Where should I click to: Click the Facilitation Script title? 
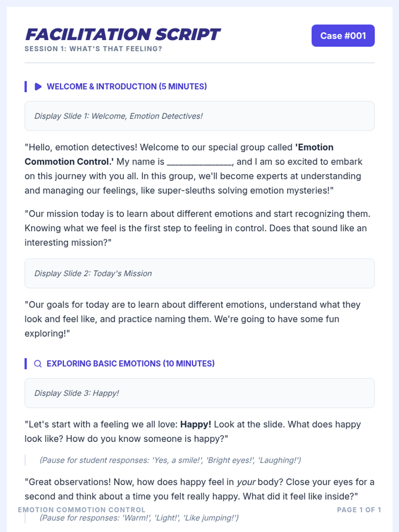click(x=122, y=35)
